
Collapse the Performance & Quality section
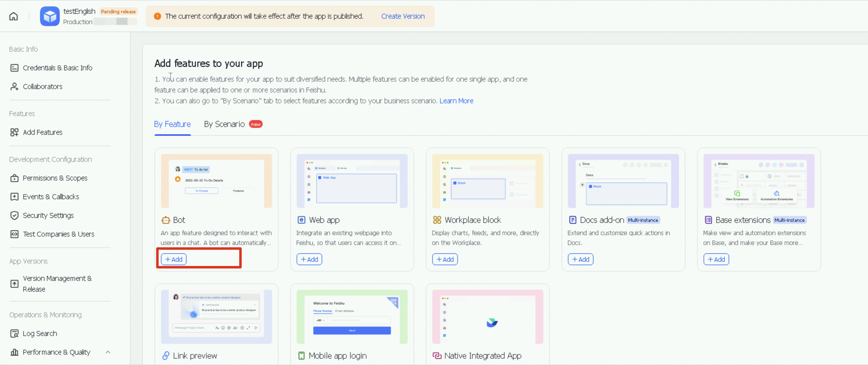point(108,352)
